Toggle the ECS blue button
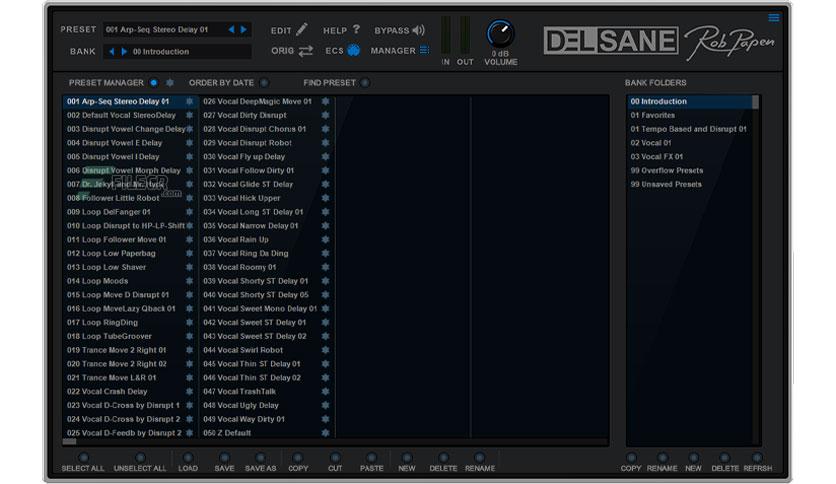The width and height of the screenshot is (836, 484). click(353, 50)
